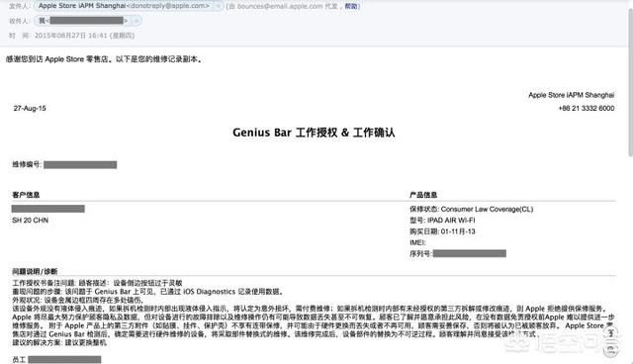Click the 外观状况 line about 金属边框
This screenshot has height=364, width=633.
[78, 301]
